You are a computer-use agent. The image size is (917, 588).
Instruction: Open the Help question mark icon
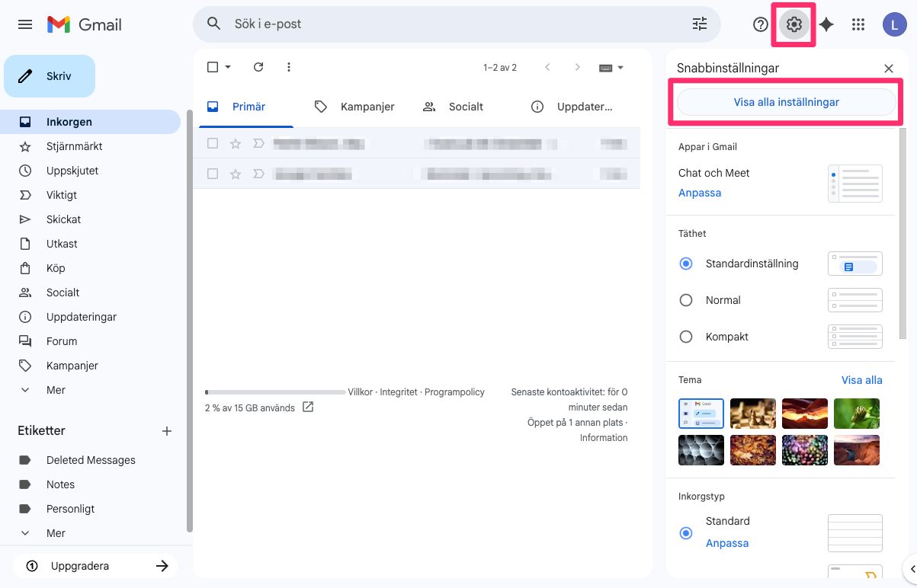coord(760,24)
